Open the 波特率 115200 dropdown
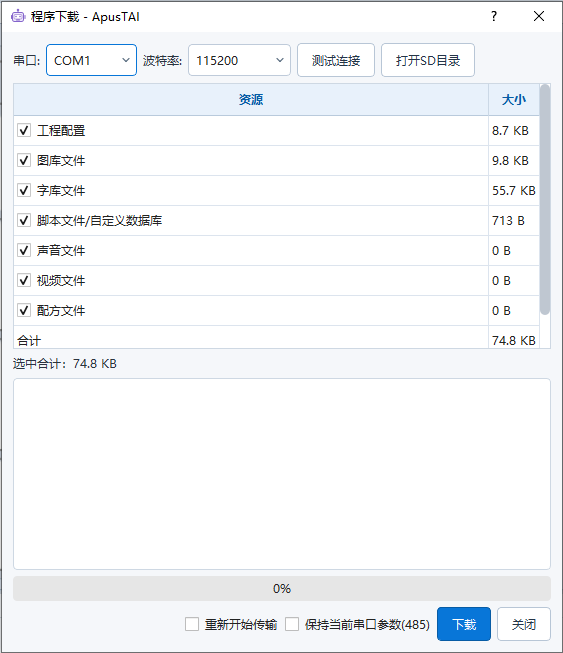Viewport: 563px width, 653px height. tap(239, 60)
